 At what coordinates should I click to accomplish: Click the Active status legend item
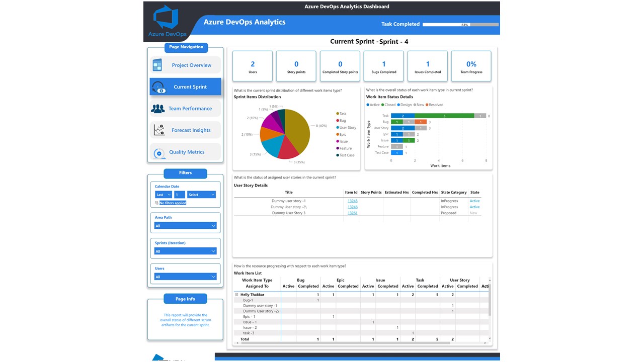[x=373, y=105]
